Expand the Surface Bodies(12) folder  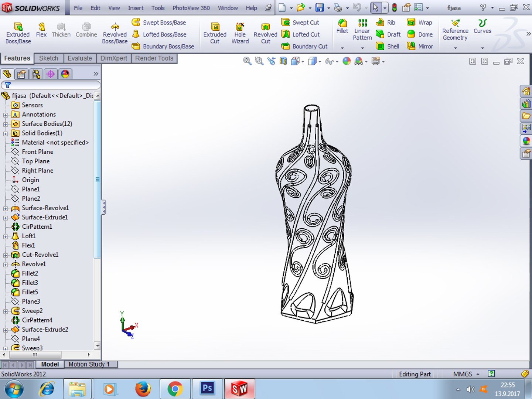pos(5,124)
